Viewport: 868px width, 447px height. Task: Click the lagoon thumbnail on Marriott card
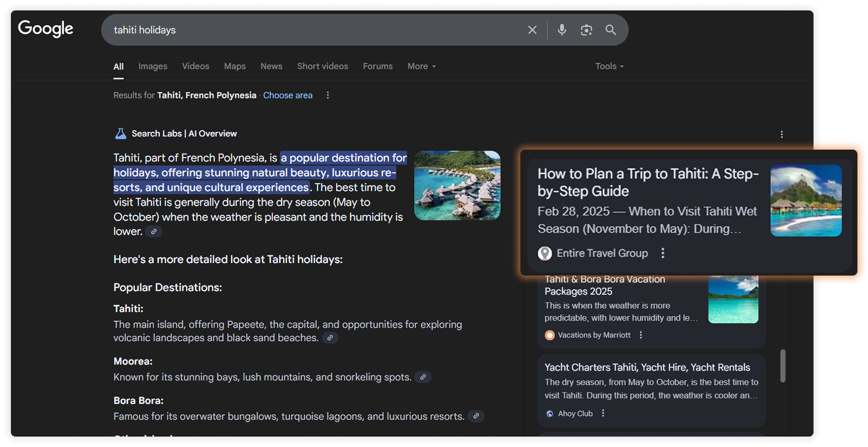(733, 300)
